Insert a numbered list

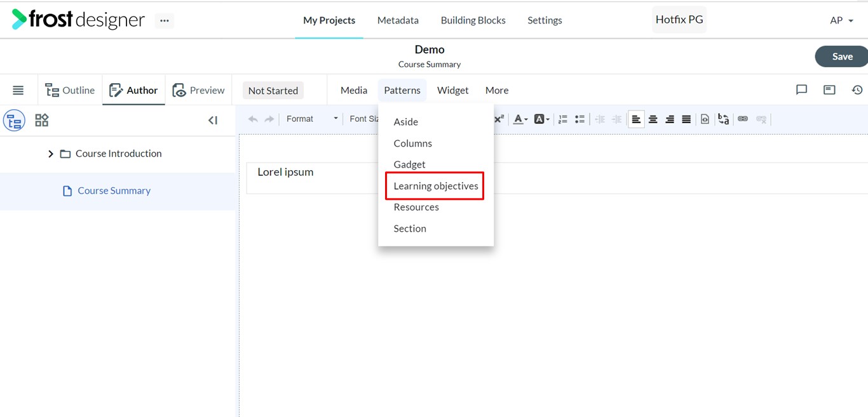[x=562, y=119]
